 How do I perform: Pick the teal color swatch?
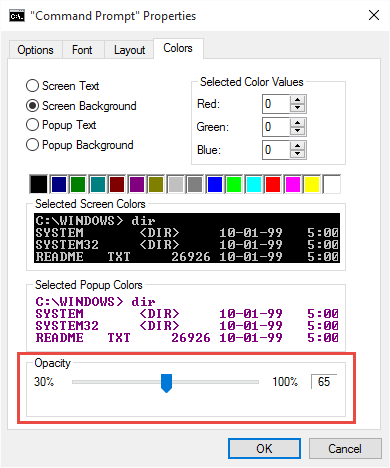[x=98, y=184]
